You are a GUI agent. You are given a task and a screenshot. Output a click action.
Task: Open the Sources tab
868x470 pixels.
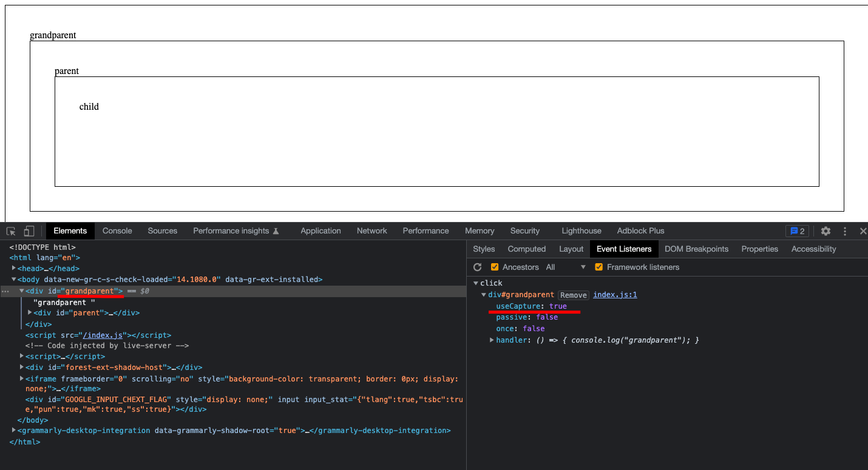coord(163,231)
